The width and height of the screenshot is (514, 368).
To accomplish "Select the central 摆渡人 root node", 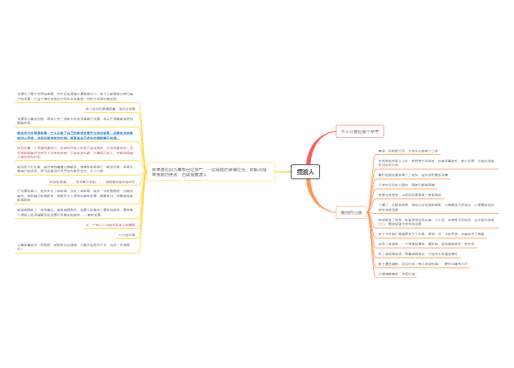I will pyautogui.click(x=305, y=172).
